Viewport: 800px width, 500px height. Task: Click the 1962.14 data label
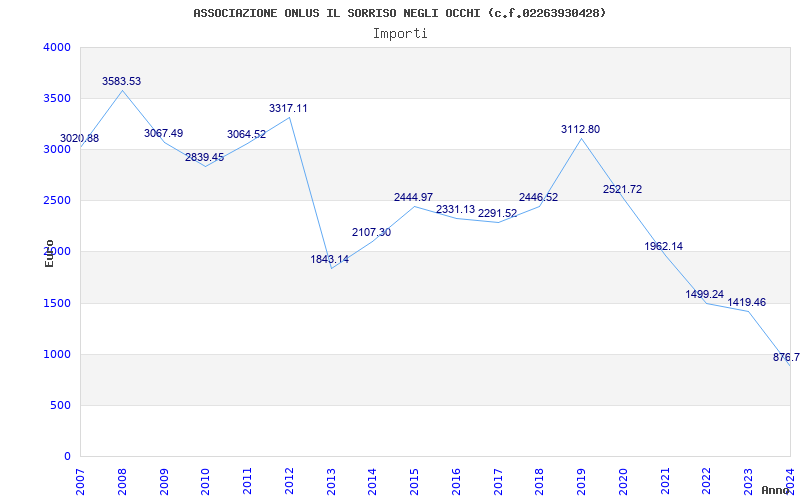663,246
